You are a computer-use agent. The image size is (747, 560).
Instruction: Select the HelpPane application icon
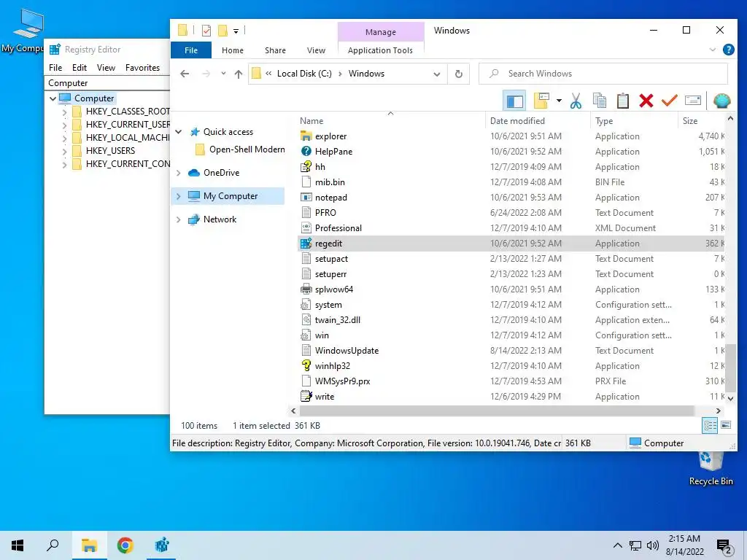pyautogui.click(x=306, y=152)
